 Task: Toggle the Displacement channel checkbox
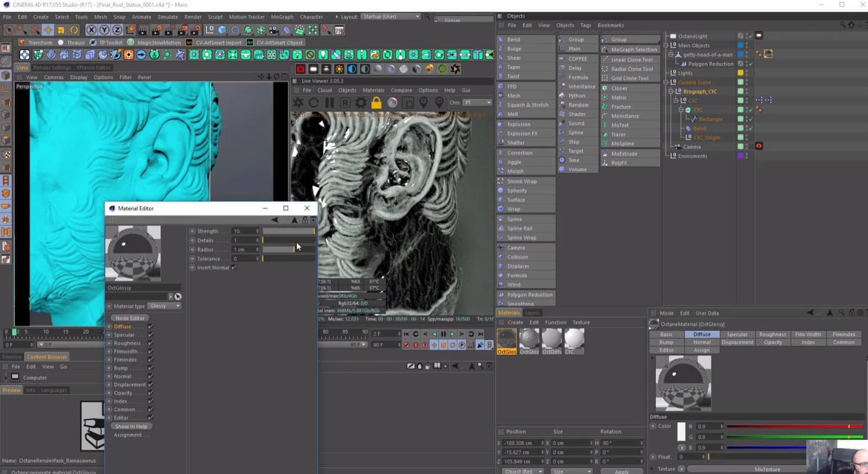click(150, 385)
